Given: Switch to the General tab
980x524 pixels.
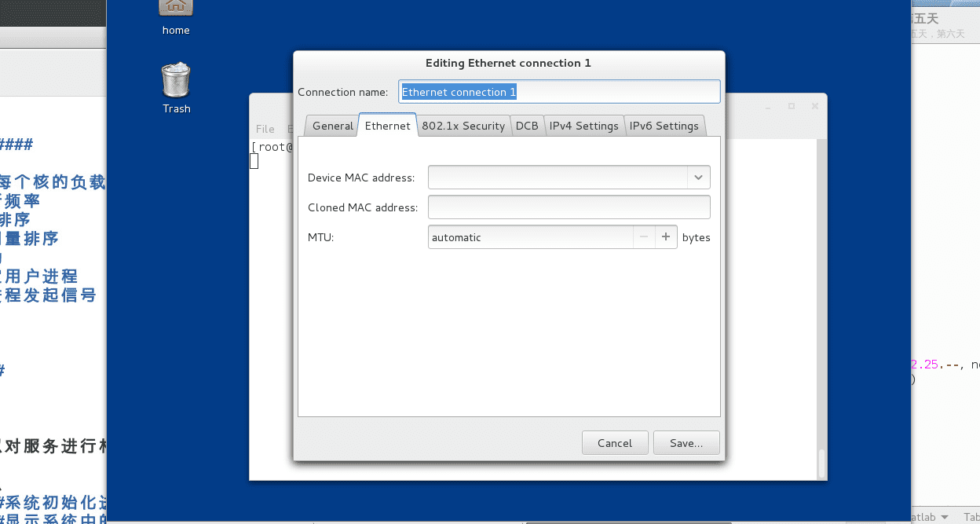Looking at the screenshot, I should pyautogui.click(x=332, y=126).
